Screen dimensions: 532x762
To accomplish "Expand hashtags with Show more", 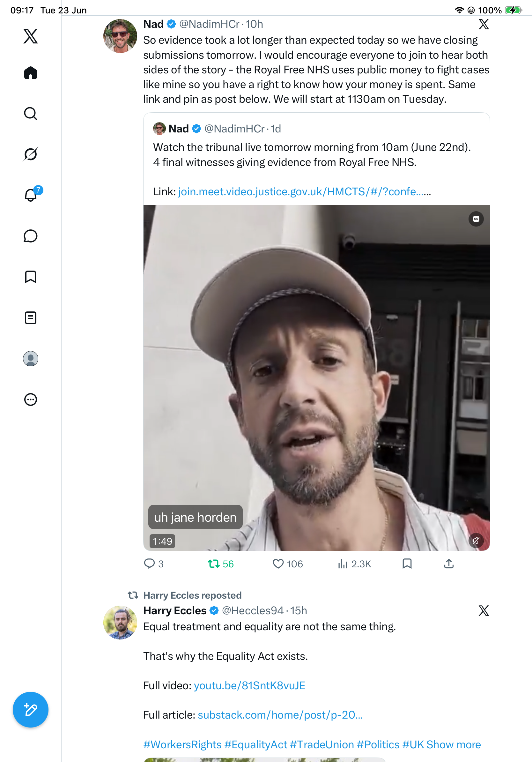I will 454,744.
